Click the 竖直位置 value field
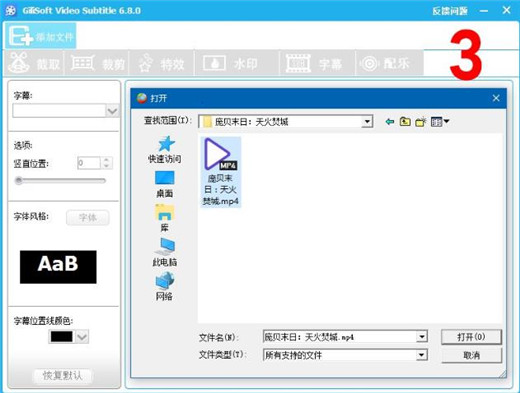 [89, 163]
